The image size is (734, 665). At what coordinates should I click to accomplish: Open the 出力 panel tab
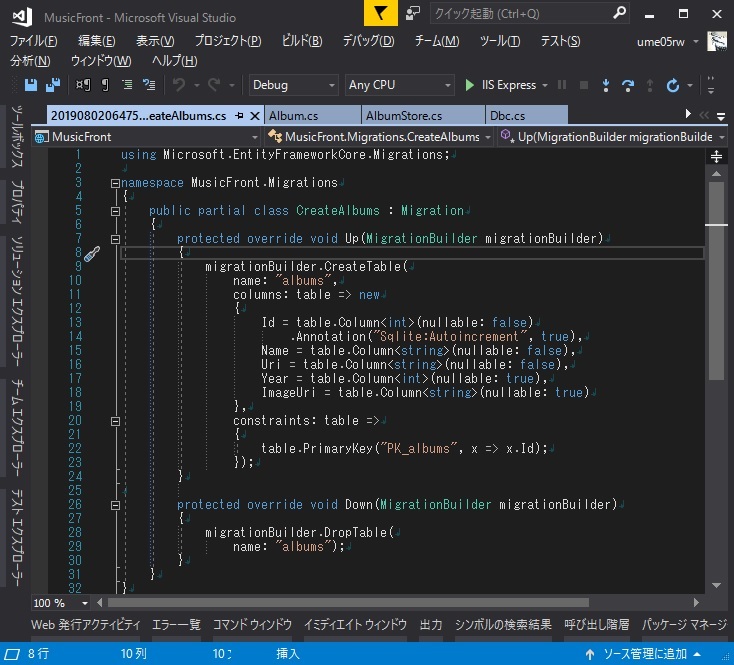point(431,624)
